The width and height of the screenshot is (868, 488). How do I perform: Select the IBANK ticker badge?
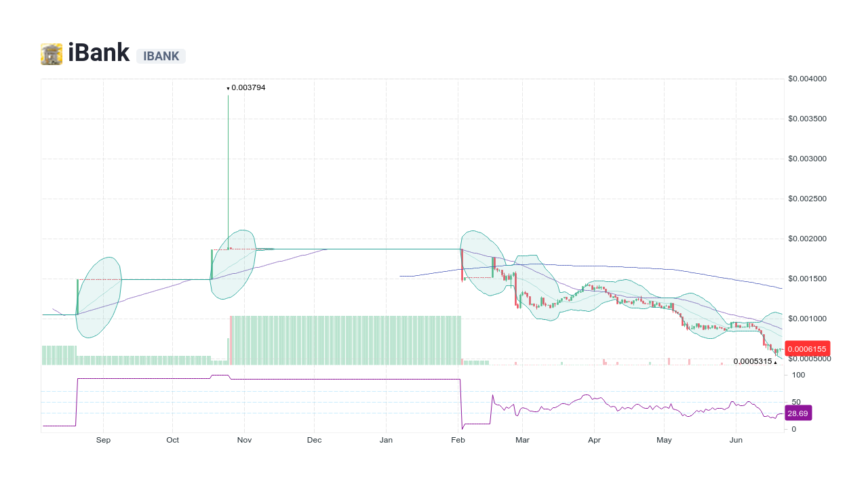(x=161, y=56)
